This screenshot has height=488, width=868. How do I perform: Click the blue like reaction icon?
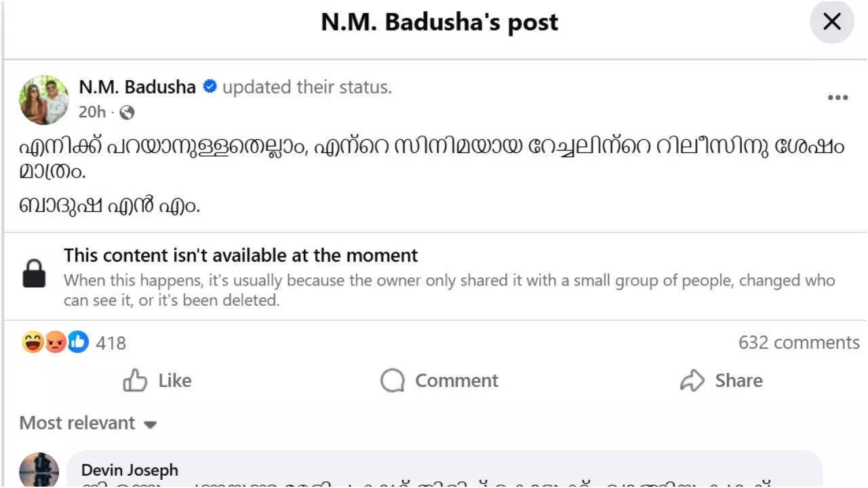(x=78, y=343)
